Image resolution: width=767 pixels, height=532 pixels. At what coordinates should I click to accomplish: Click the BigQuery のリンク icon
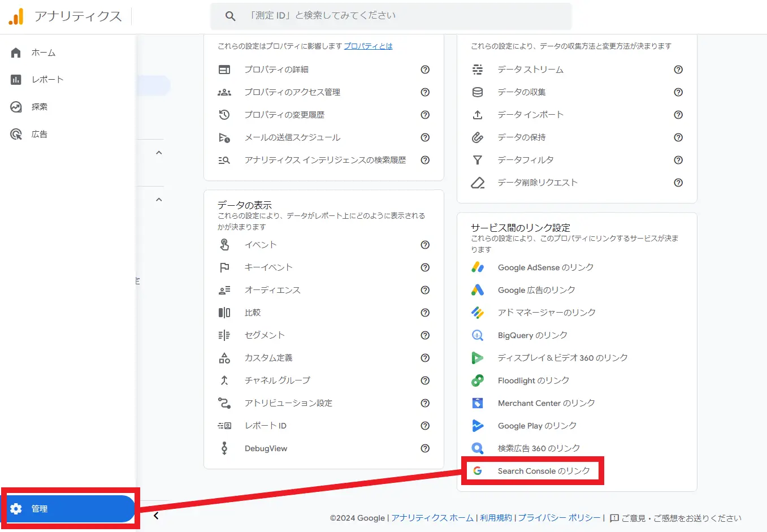pos(478,335)
